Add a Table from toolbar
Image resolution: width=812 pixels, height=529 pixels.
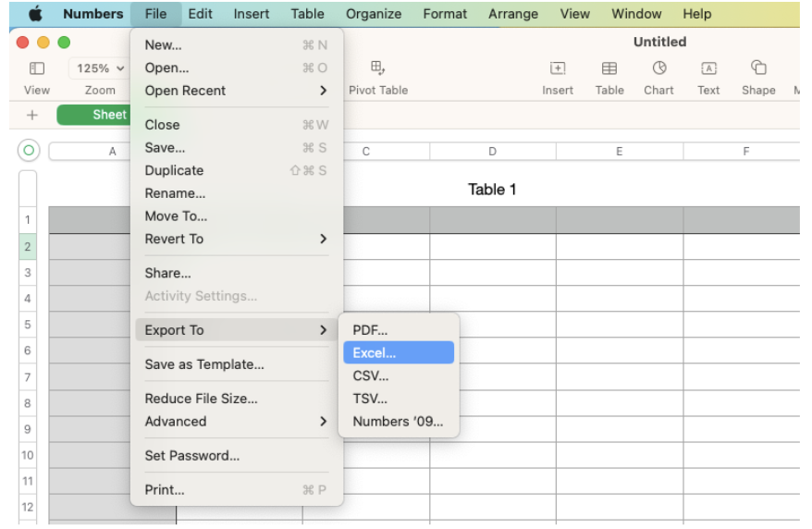(609, 68)
